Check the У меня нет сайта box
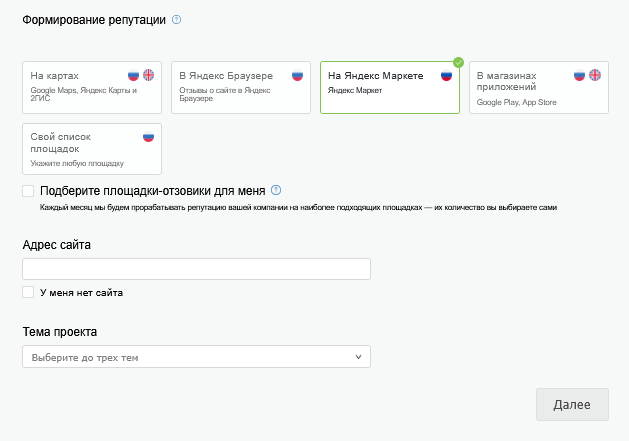 click(28, 292)
